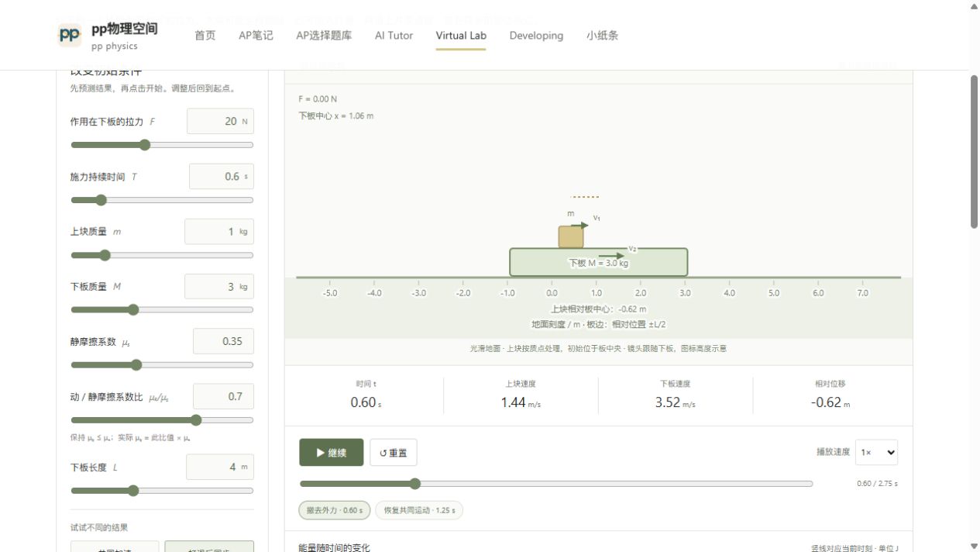
Task: Click the 动/静摩擦系数比 input showing 0.7
Action: click(x=223, y=396)
